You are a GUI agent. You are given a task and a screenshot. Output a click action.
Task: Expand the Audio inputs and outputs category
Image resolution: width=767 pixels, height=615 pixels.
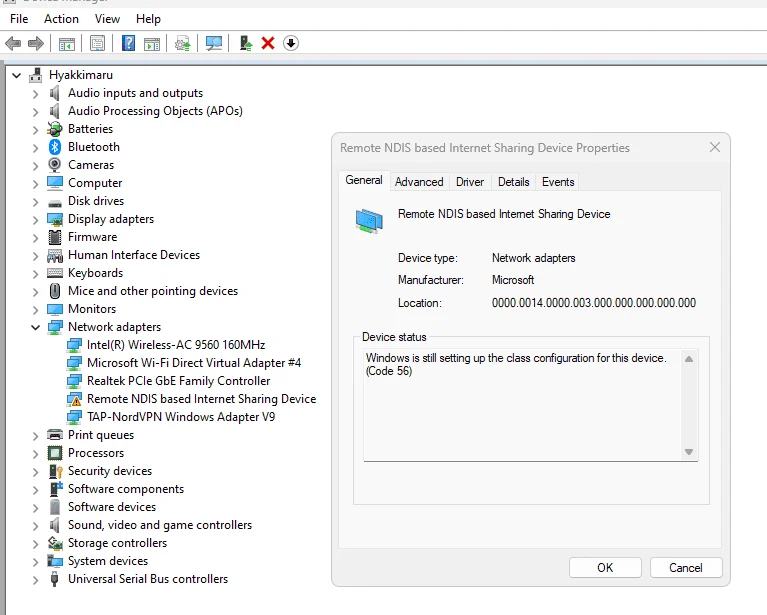point(35,93)
